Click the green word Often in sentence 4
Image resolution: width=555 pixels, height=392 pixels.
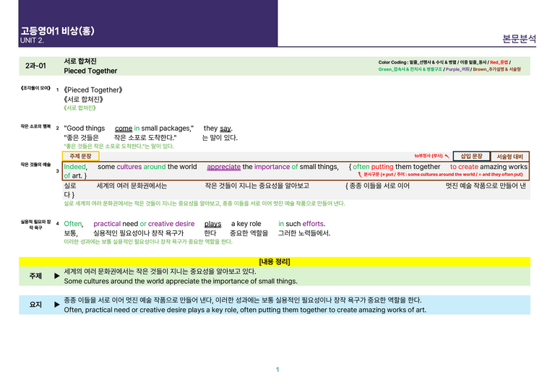(73, 224)
